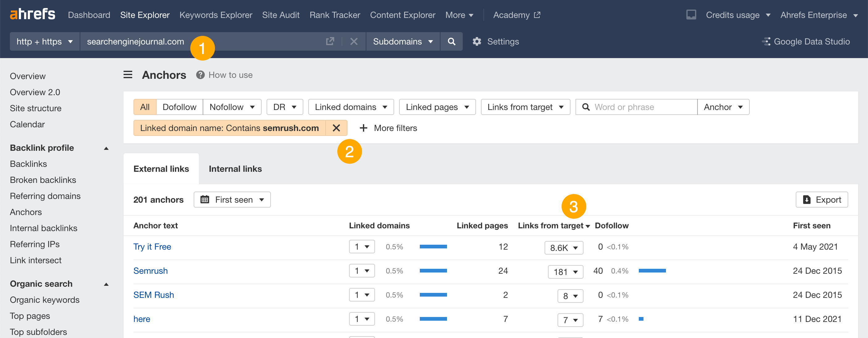Collapse the Backlink profile section
The width and height of the screenshot is (868, 338).
tap(106, 148)
